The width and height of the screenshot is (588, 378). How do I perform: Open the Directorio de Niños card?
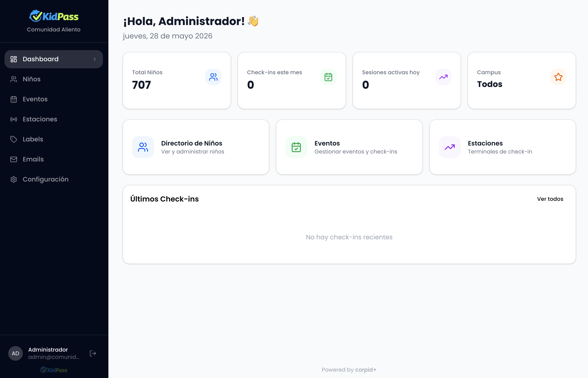196,147
